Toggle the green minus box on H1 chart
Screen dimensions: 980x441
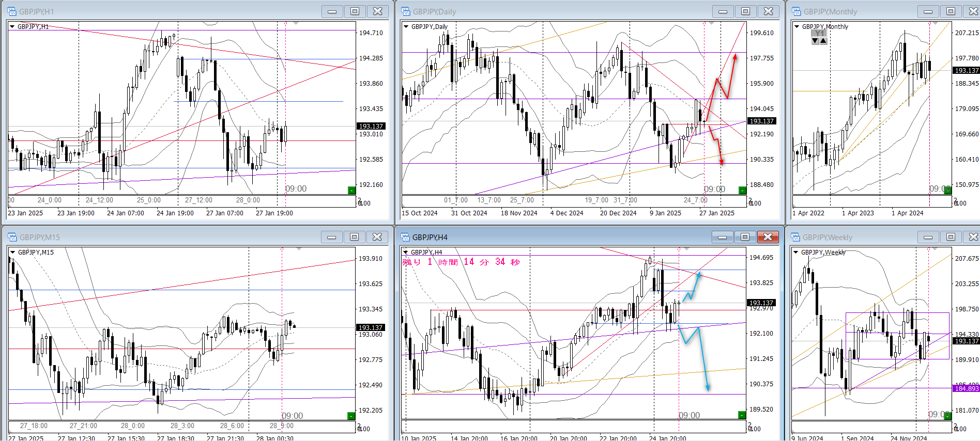click(351, 190)
